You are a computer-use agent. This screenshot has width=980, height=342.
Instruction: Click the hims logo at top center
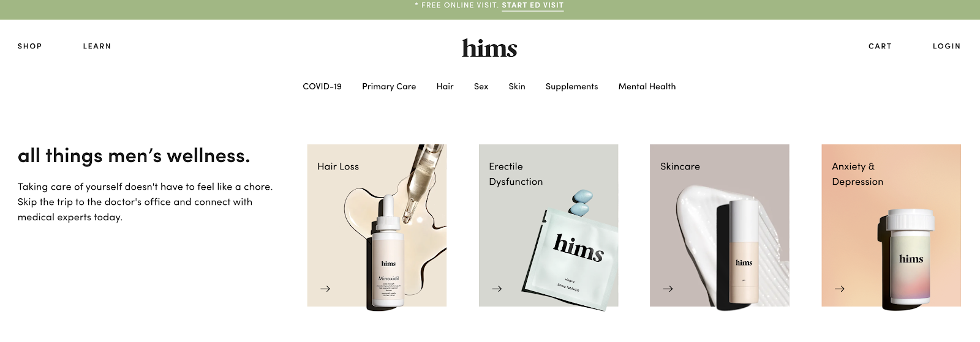[489, 48]
